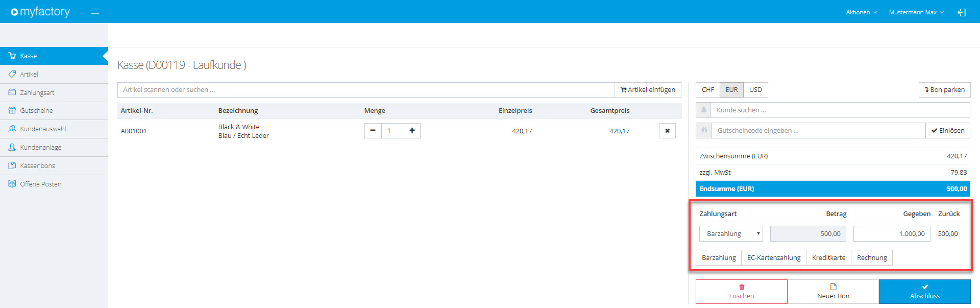Decrease quantity with minus button

coord(373,131)
